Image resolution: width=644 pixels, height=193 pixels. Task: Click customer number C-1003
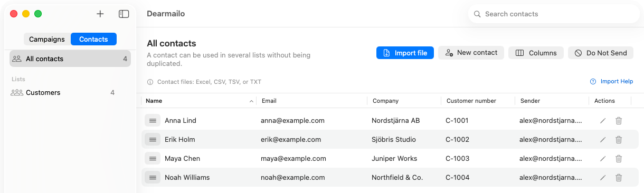458,158
